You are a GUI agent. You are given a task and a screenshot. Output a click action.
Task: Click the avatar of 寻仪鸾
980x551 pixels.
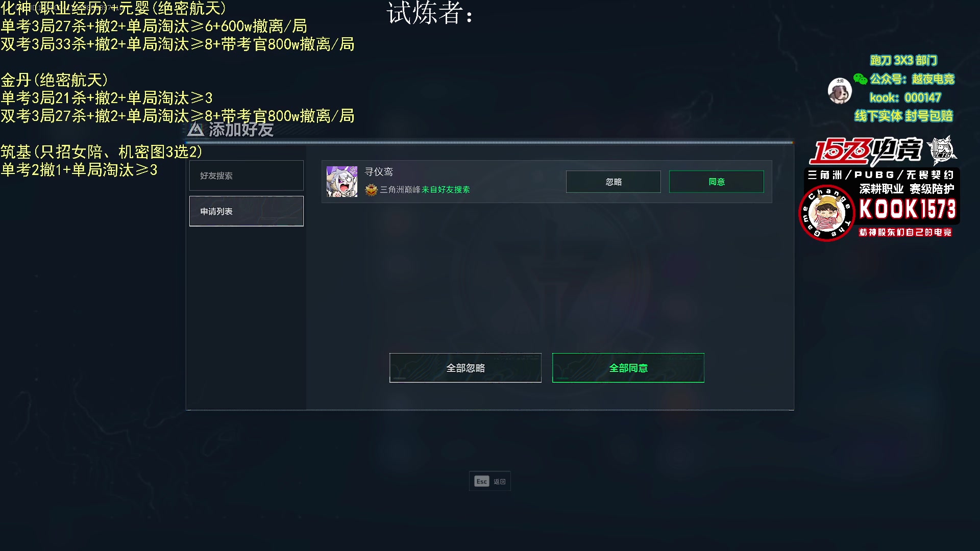click(x=342, y=182)
